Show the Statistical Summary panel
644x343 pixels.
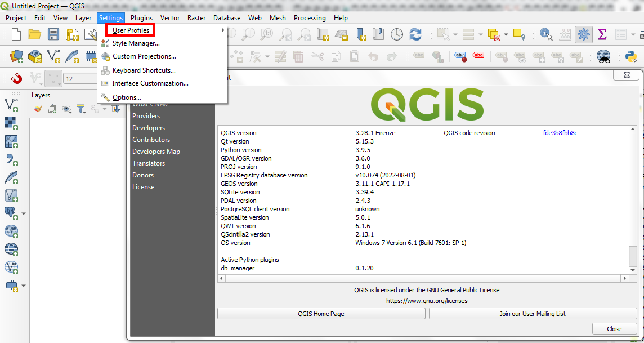coord(602,34)
